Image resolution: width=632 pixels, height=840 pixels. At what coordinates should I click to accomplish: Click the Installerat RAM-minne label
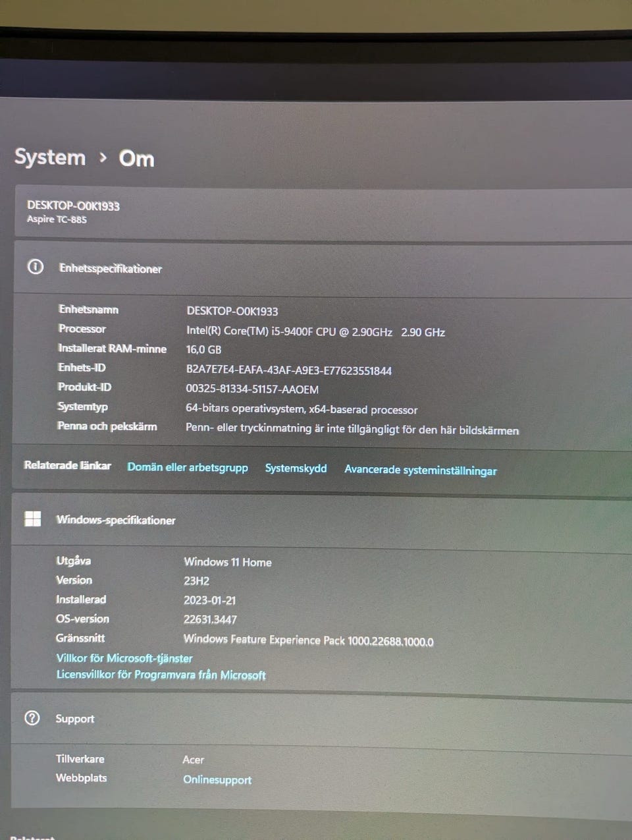tap(113, 349)
